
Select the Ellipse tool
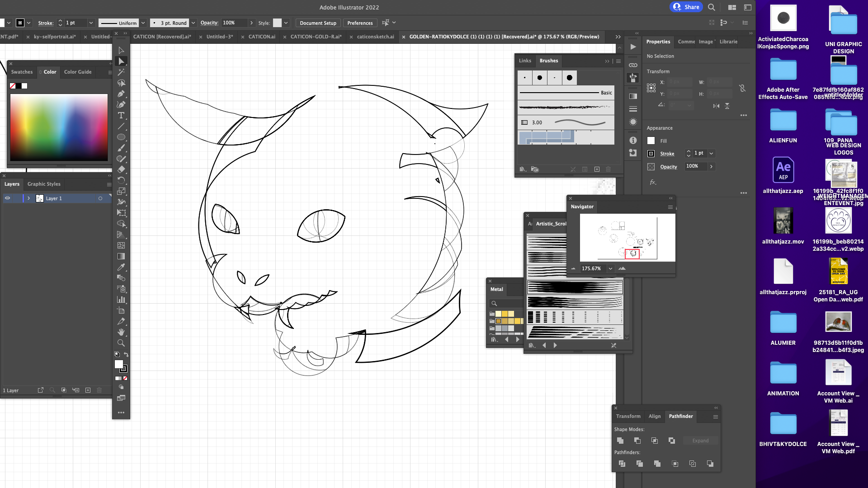121,137
